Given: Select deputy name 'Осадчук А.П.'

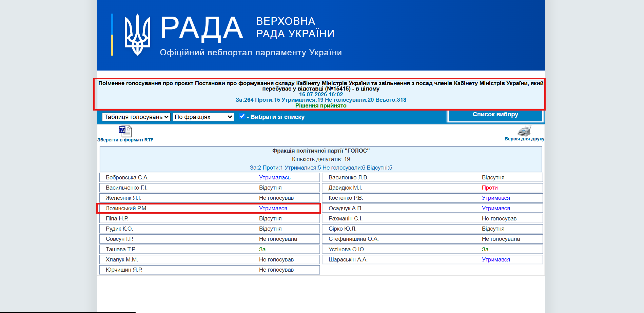Looking at the screenshot, I should tap(346, 209).
